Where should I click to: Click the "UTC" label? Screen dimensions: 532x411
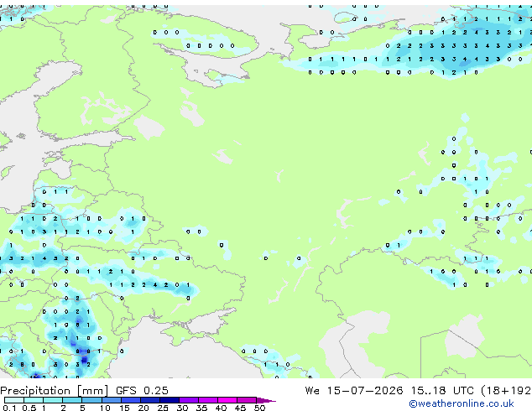point(463,391)
